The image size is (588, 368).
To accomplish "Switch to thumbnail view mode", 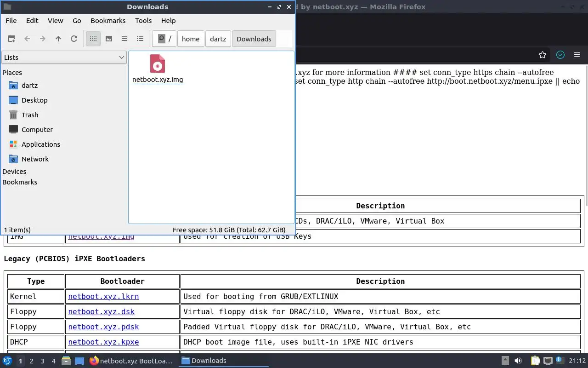I will (x=109, y=39).
